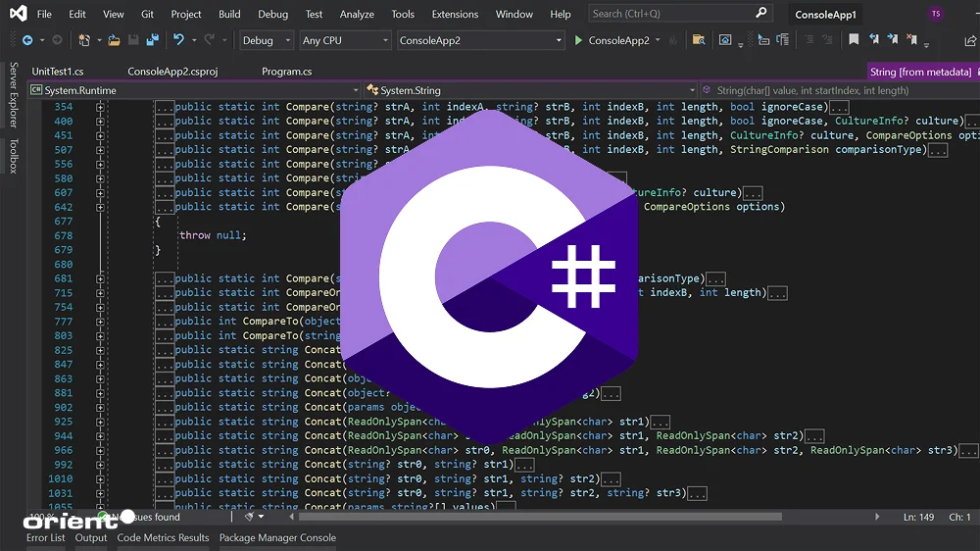This screenshot has height=551, width=980.
Task: Click the Save All toolbar icon
Action: [152, 40]
